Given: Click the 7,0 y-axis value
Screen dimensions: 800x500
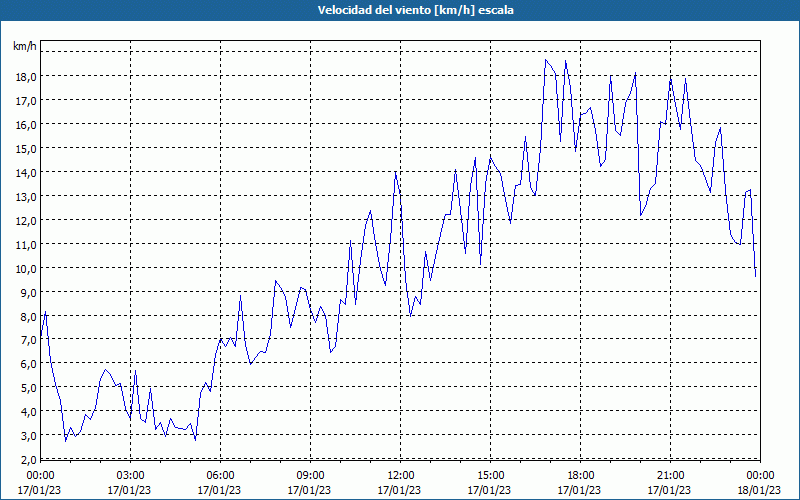Looking at the screenshot, I should tap(28, 340).
